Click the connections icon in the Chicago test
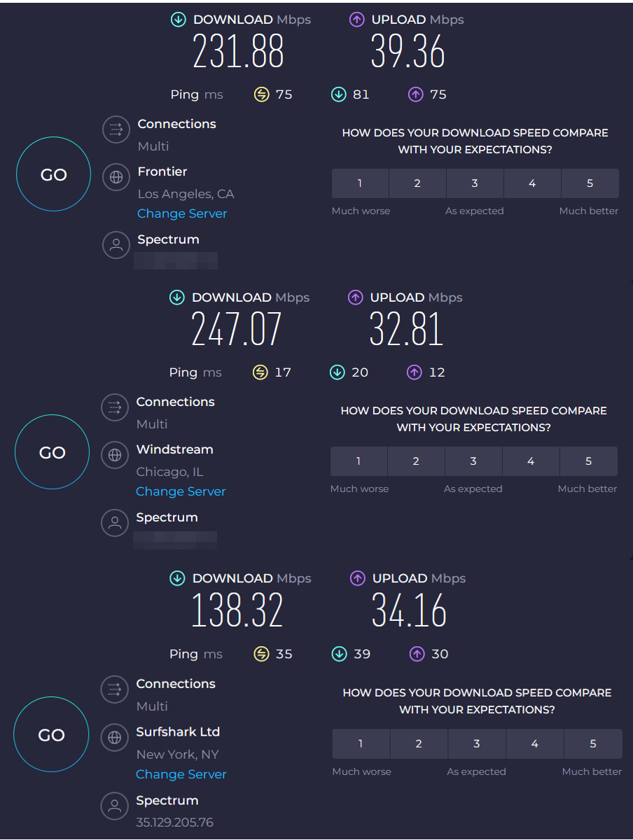The width and height of the screenshot is (633, 840). coord(115,407)
